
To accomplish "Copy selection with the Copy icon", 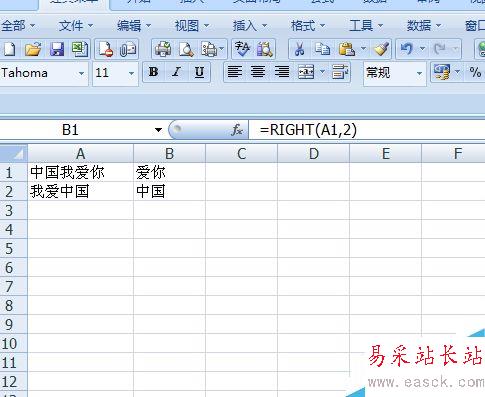I will (322, 50).
